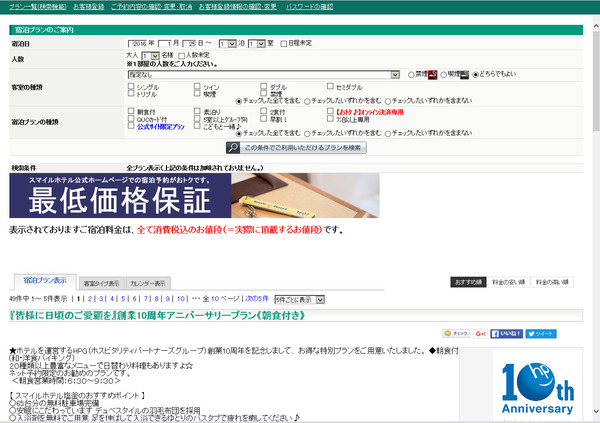Click the smoking (喫煙) cigarette icon
Screen dimensions: 600x423
click(x=464, y=75)
